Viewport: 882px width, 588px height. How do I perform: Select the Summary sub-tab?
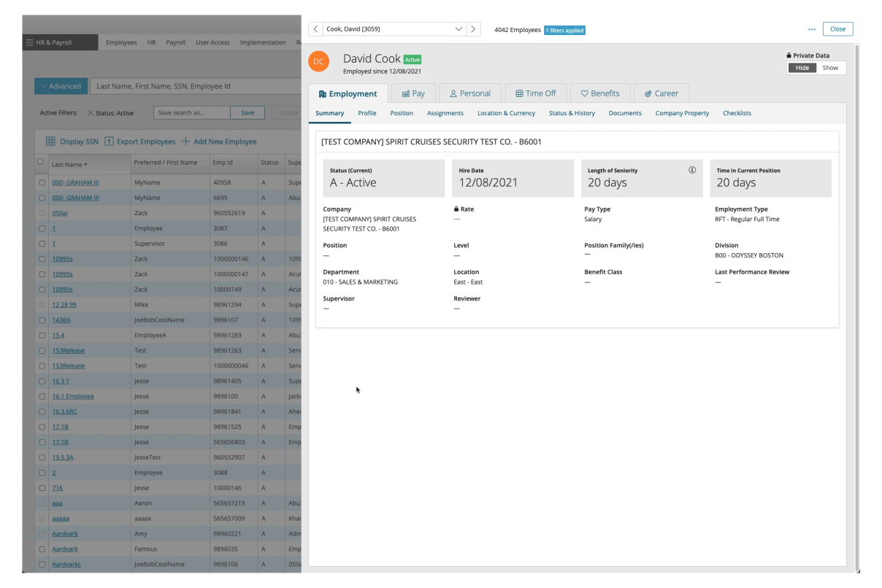tap(330, 113)
